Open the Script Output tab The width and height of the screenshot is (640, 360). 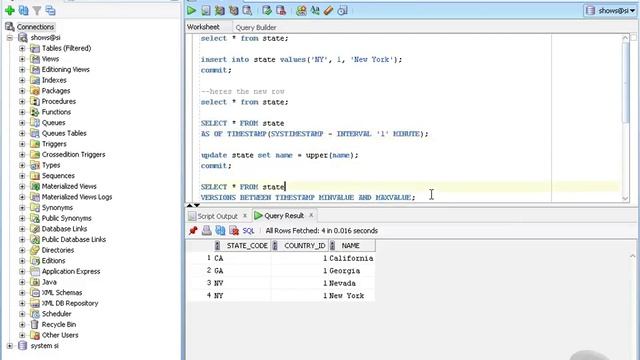pos(217,216)
